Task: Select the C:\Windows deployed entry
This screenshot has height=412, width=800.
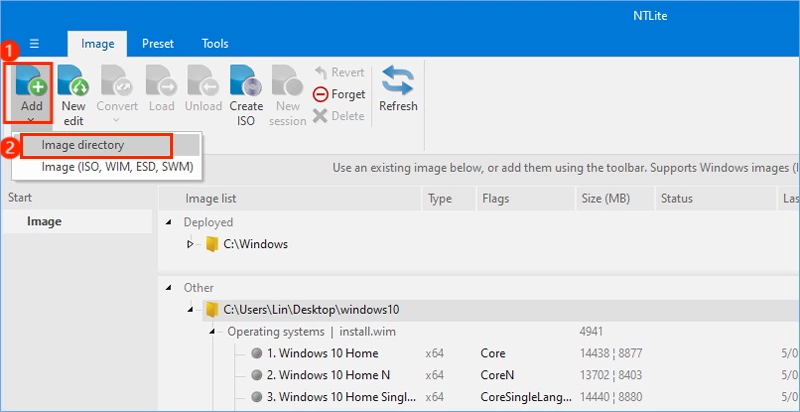Action: pyautogui.click(x=255, y=244)
